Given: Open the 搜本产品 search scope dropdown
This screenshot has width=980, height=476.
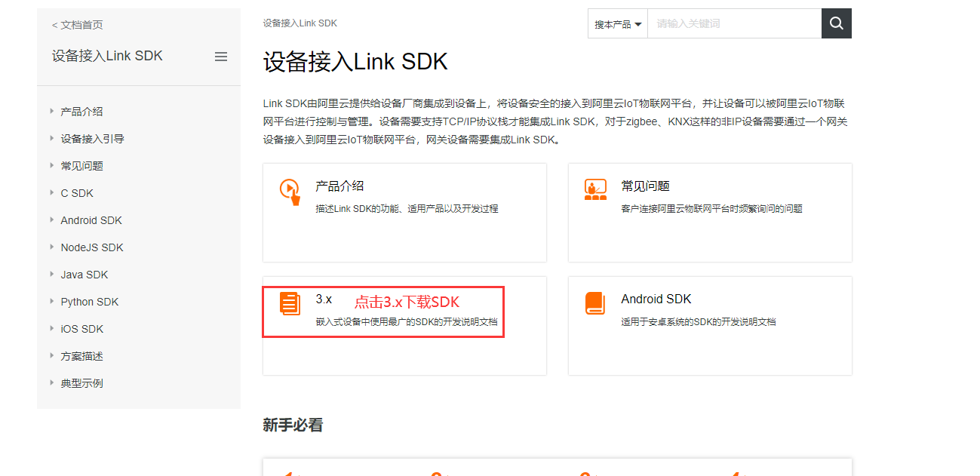Looking at the screenshot, I should point(618,24).
